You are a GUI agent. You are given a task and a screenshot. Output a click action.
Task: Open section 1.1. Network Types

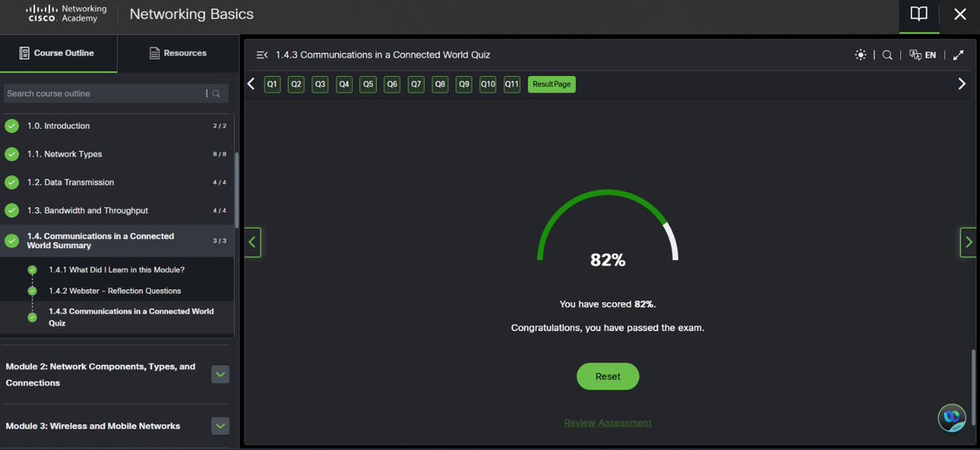click(118, 154)
